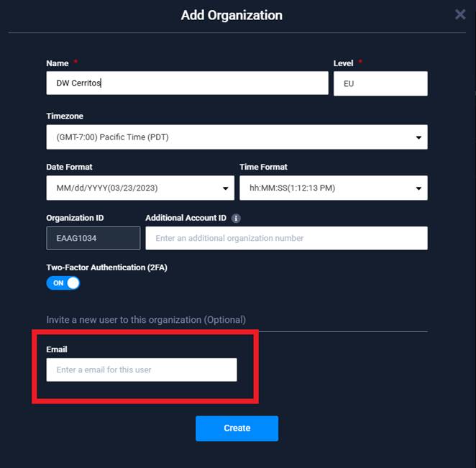Open the Timezone dropdown
The image size is (476, 468).
click(237, 137)
